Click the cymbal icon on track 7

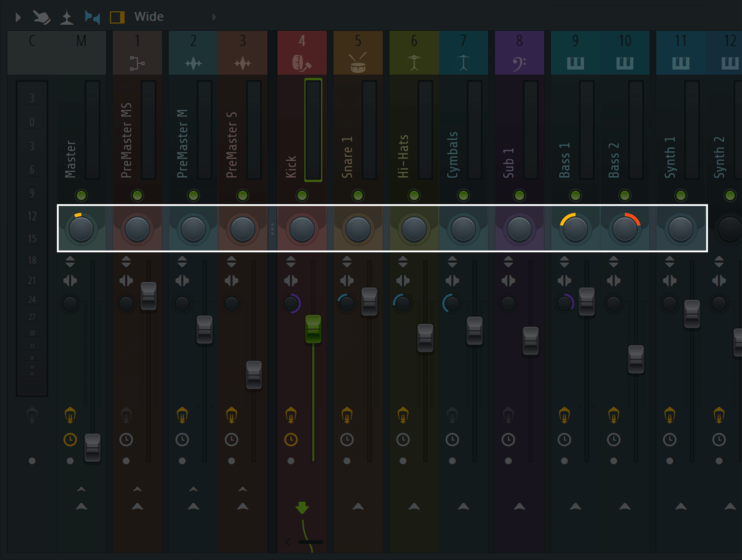[463, 63]
